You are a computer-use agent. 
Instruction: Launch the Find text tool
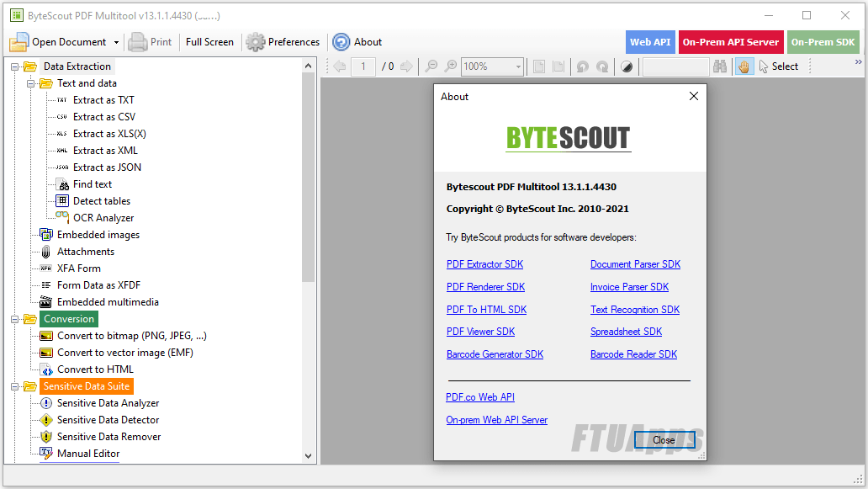(92, 184)
